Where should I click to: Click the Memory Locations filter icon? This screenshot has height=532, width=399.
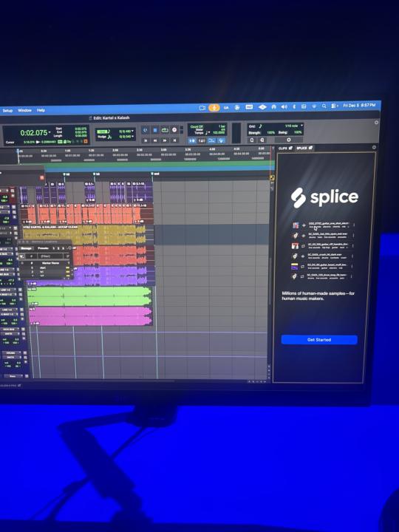pyautogui.click(x=21, y=256)
